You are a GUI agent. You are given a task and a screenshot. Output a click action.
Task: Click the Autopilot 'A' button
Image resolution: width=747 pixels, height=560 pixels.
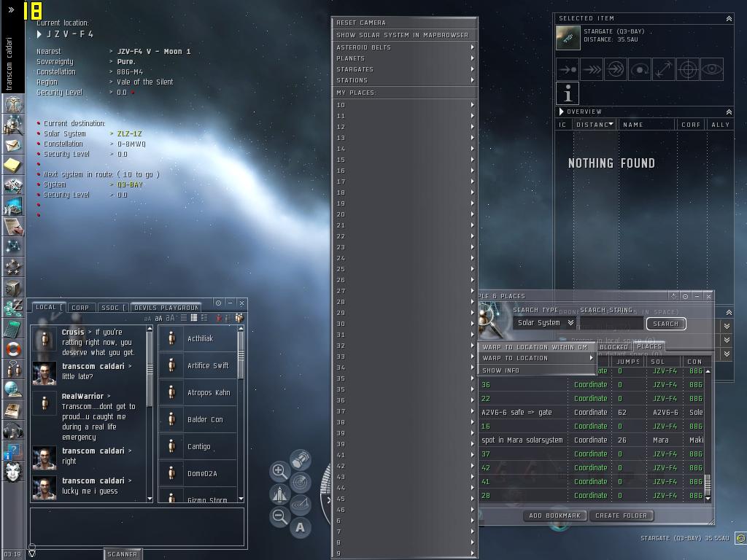coord(300,527)
